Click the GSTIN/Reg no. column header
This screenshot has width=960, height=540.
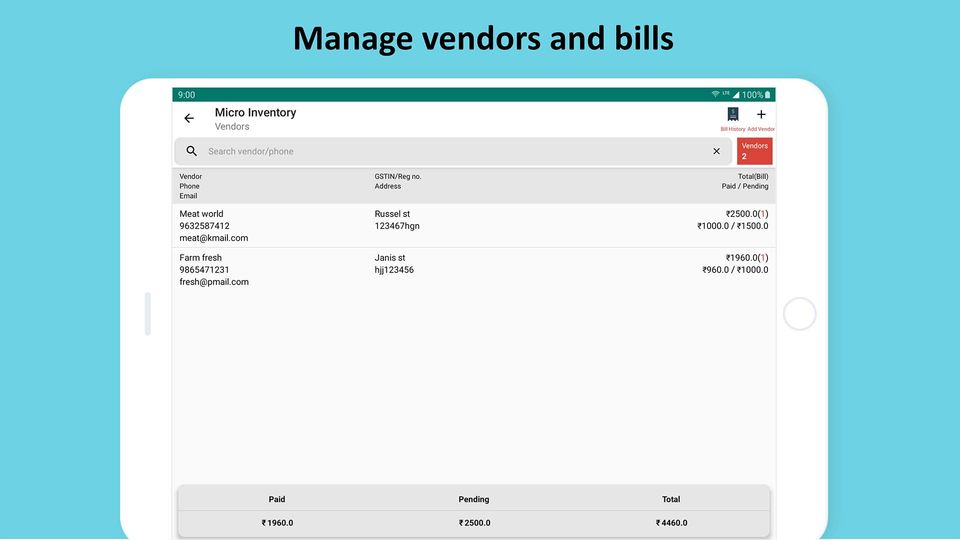tap(398, 176)
